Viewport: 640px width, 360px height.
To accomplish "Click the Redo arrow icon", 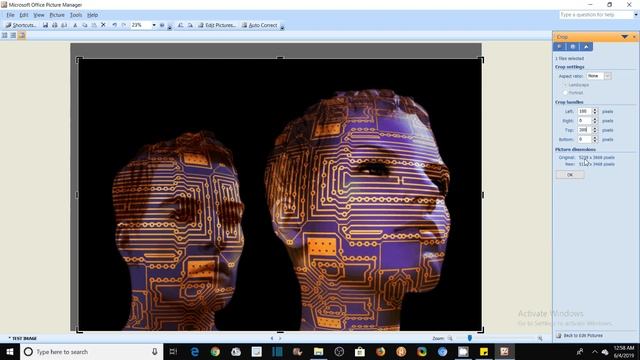I will click(124, 25).
